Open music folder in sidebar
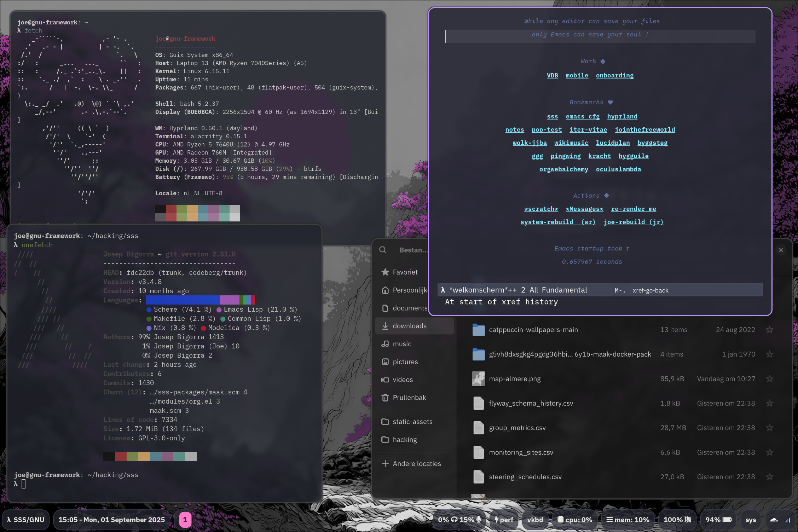798x532 pixels. [415, 344]
